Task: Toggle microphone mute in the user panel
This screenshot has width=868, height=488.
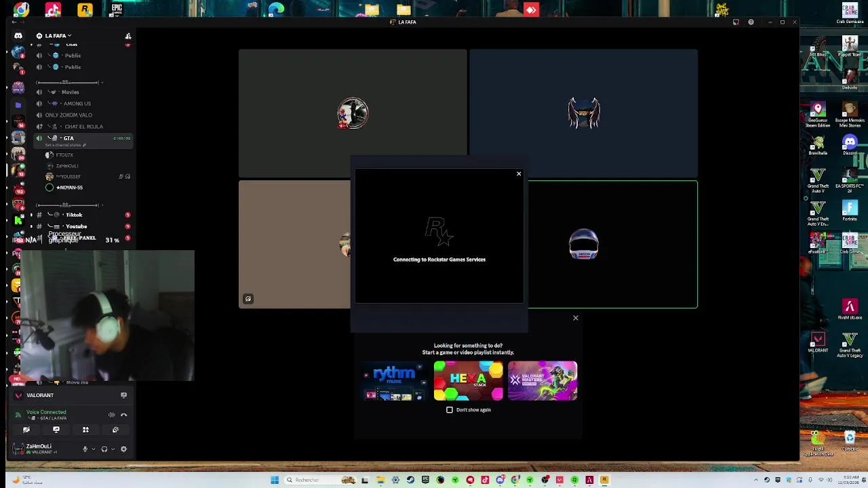Action: 85,449
